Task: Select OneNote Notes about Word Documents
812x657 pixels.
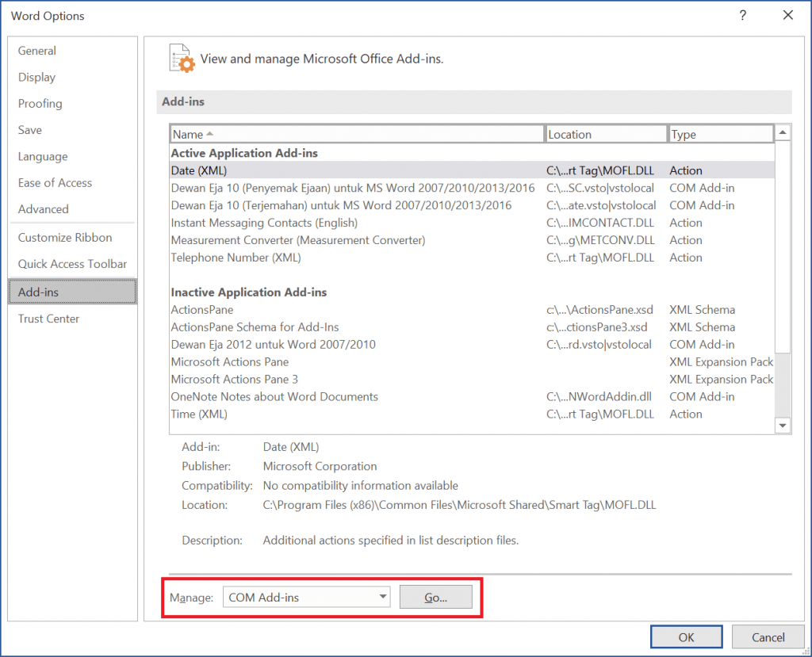Action: pyautogui.click(x=274, y=397)
